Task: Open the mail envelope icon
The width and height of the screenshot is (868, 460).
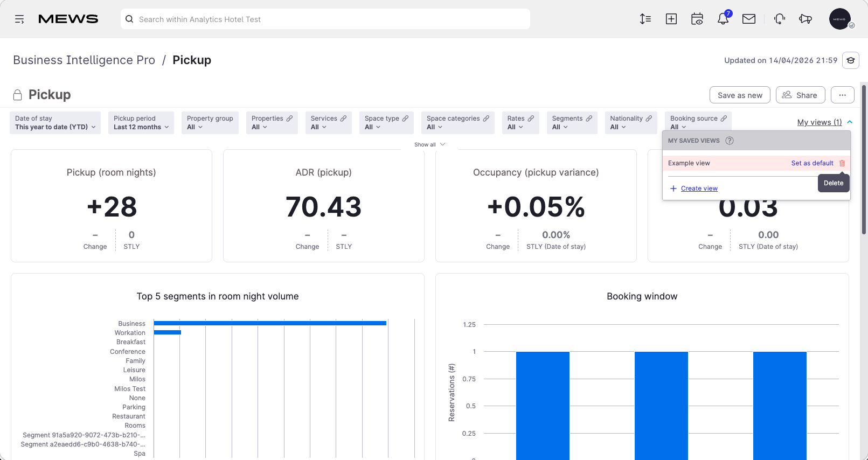Action: coord(749,19)
